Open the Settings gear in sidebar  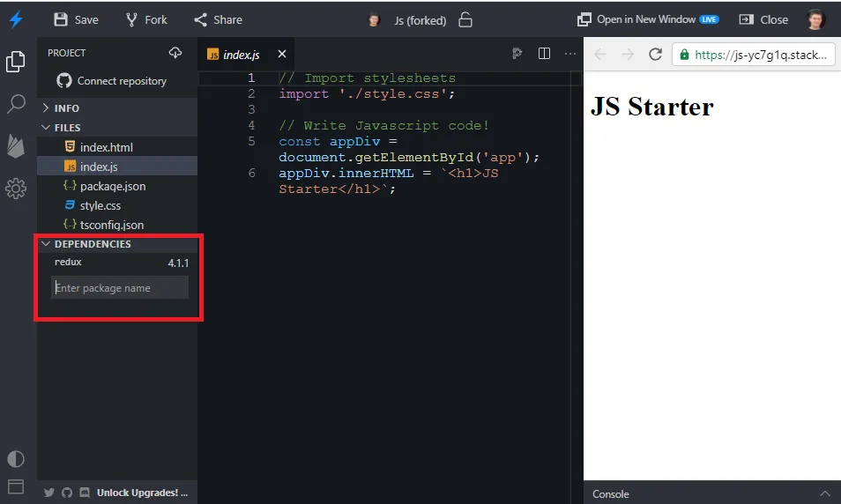[16, 189]
